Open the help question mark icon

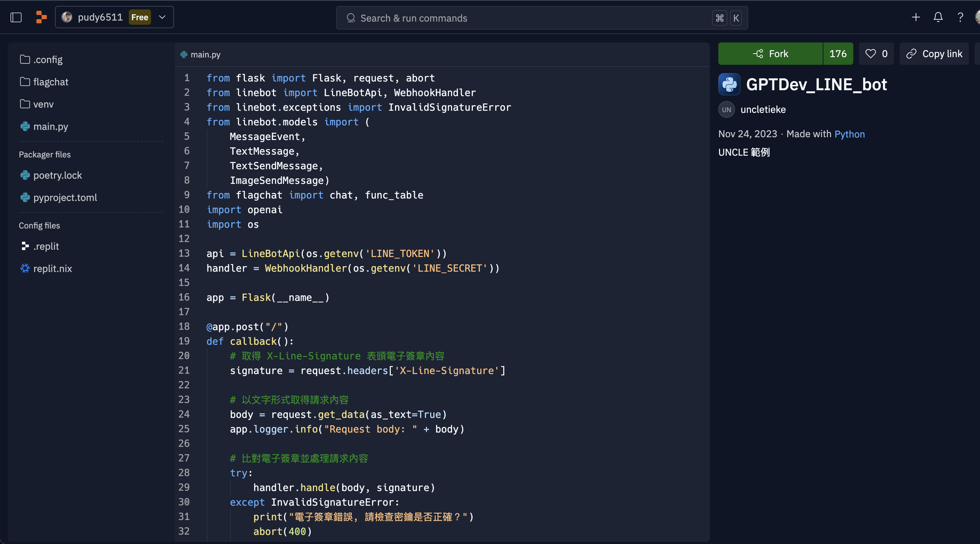960,17
